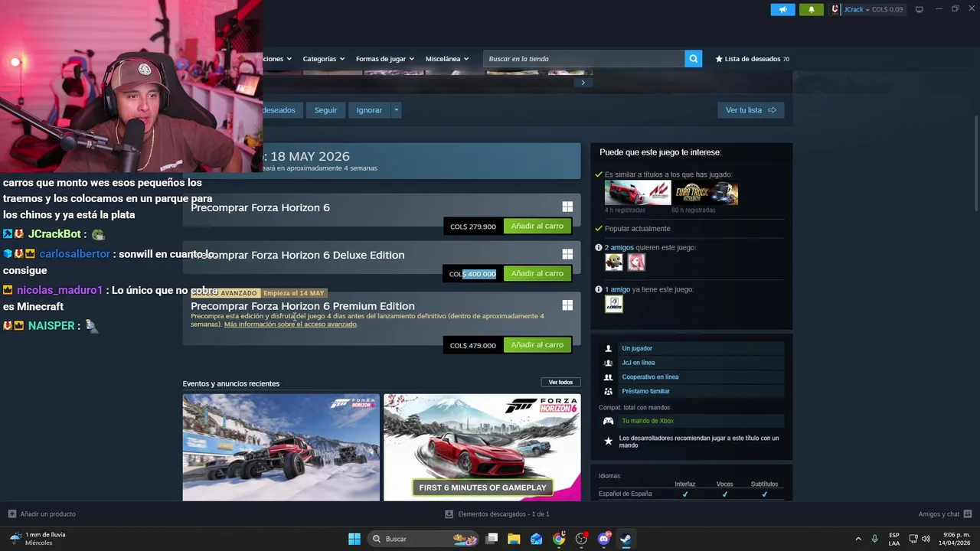Click the Steam taskbar icon
Image resolution: width=980 pixels, height=551 pixels.
pos(626,539)
